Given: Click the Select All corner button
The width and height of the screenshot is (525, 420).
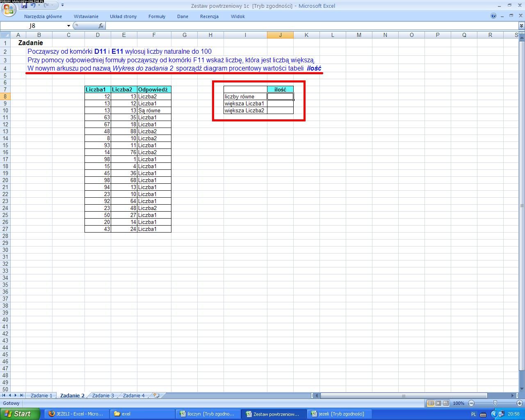Looking at the screenshot, I should click(x=5, y=35).
